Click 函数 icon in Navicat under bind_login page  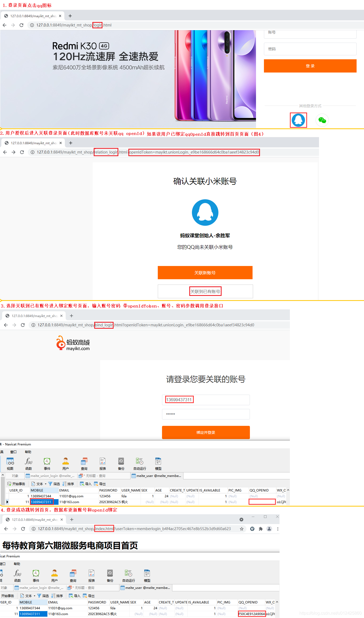coord(29,464)
